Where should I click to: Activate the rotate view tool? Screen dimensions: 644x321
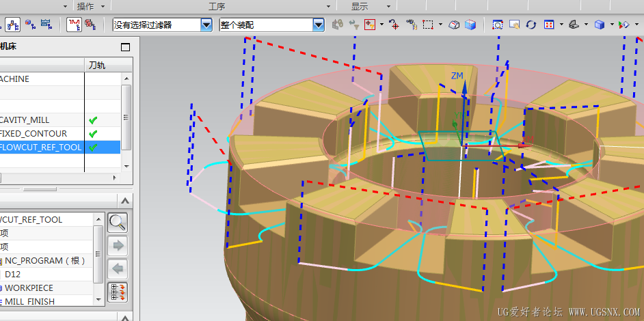(x=531, y=25)
